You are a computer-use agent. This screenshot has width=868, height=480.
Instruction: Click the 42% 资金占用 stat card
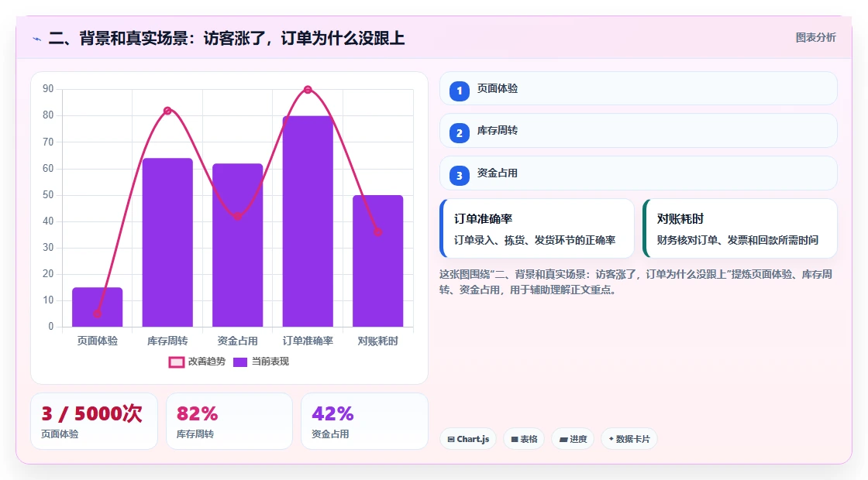[x=364, y=421]
